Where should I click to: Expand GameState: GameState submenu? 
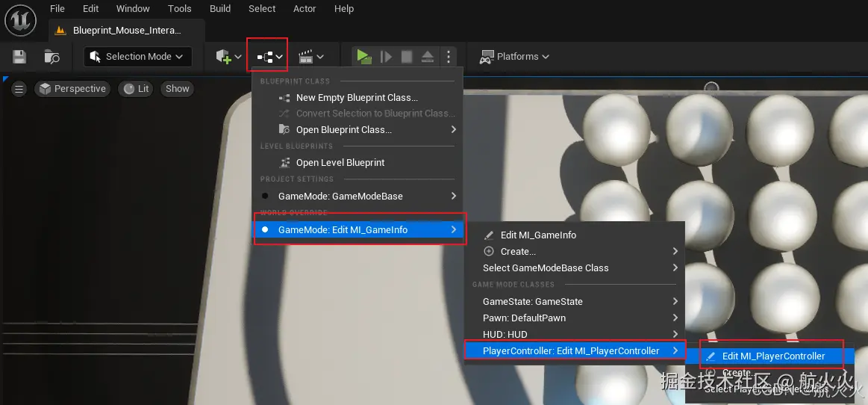click(575, 301)
